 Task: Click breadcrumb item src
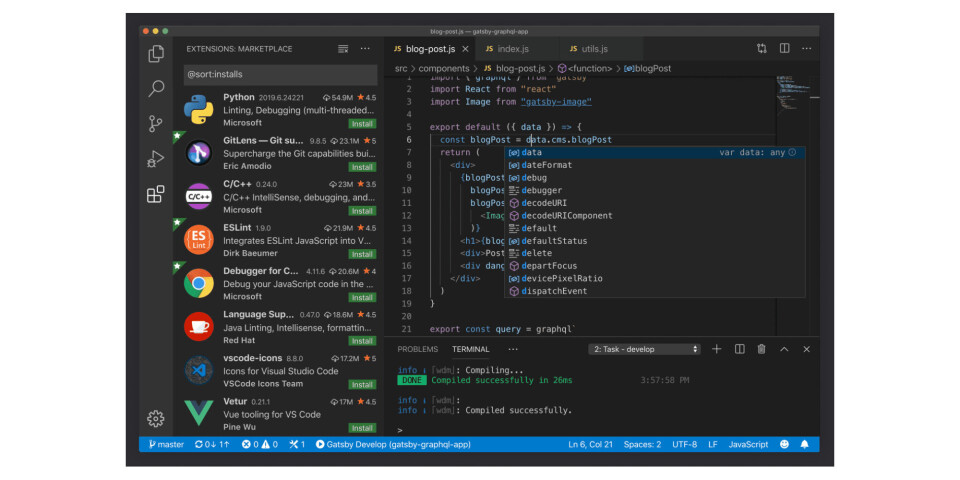(x=400, y=69)
